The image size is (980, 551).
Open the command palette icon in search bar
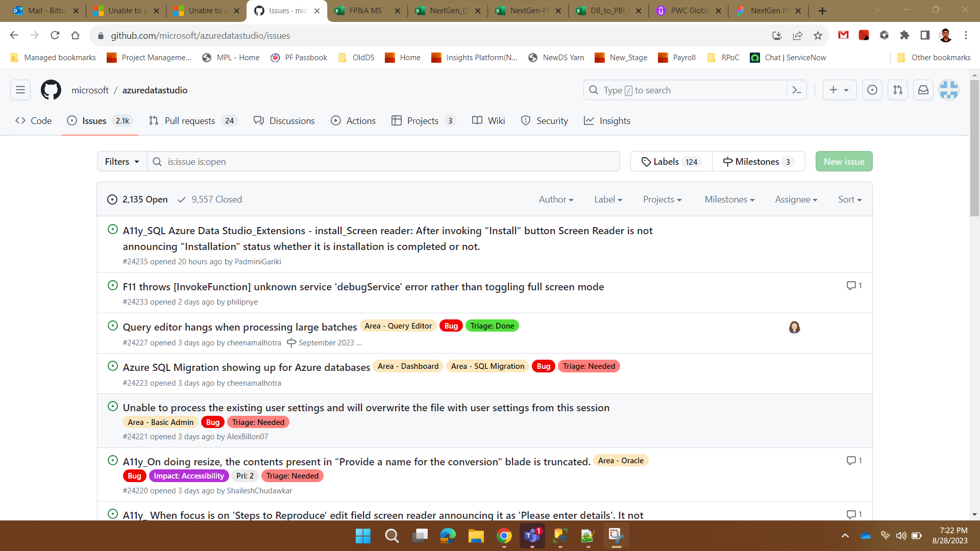(796, 90)
